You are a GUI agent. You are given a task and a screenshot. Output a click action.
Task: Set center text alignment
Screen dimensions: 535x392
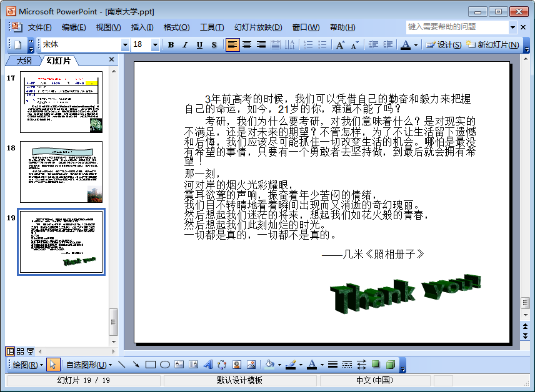pos(247,45)
